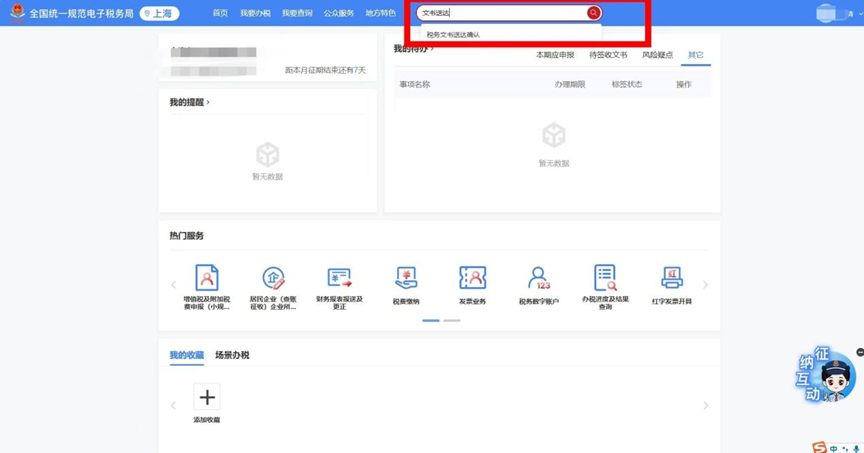This screenshot has width=864, height=453.
Task: Switch to 待签收文书 tab
Action: [x=608, y=55]
